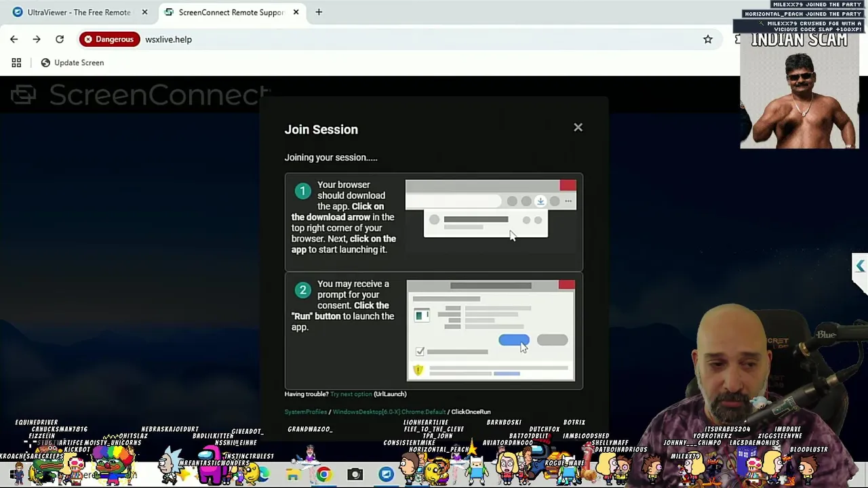Viewport: 868px width, 488px height.
Task: Select the SystemProfiles launch option
Action: tap(306, 411)
